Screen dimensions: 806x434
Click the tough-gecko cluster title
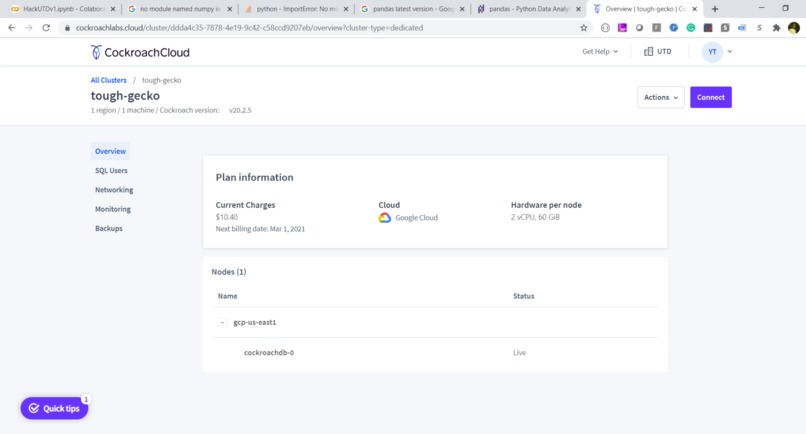[x=125, y=96]
